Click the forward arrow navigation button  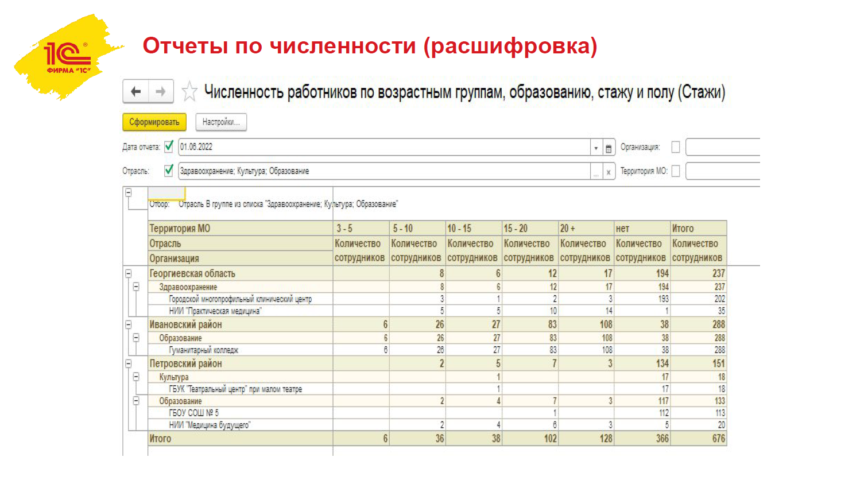[161, 91]
